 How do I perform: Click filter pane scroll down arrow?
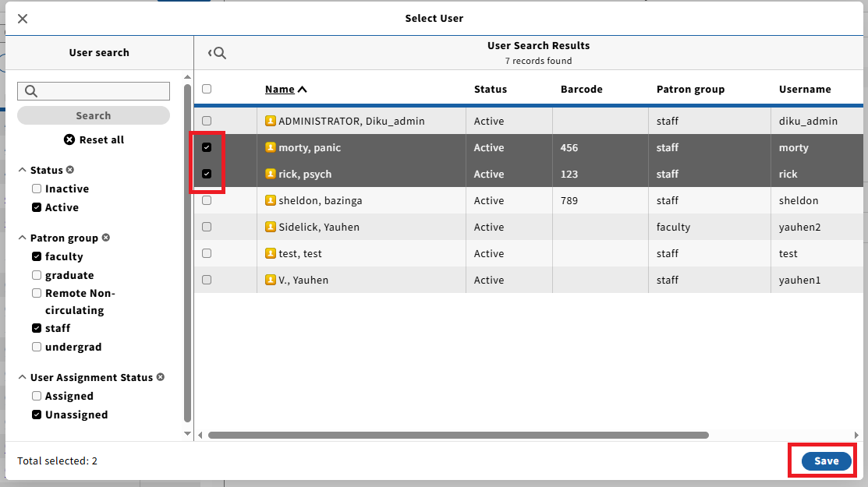point(187,434)
